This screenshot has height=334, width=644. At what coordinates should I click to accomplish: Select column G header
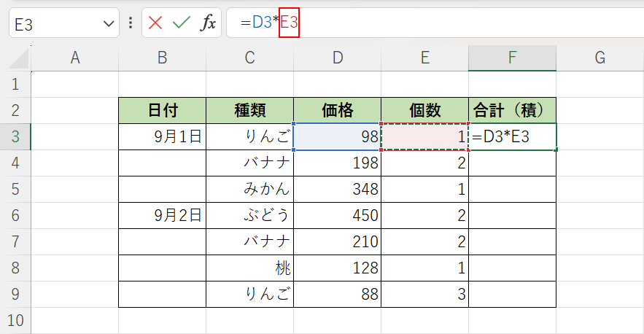600,58
